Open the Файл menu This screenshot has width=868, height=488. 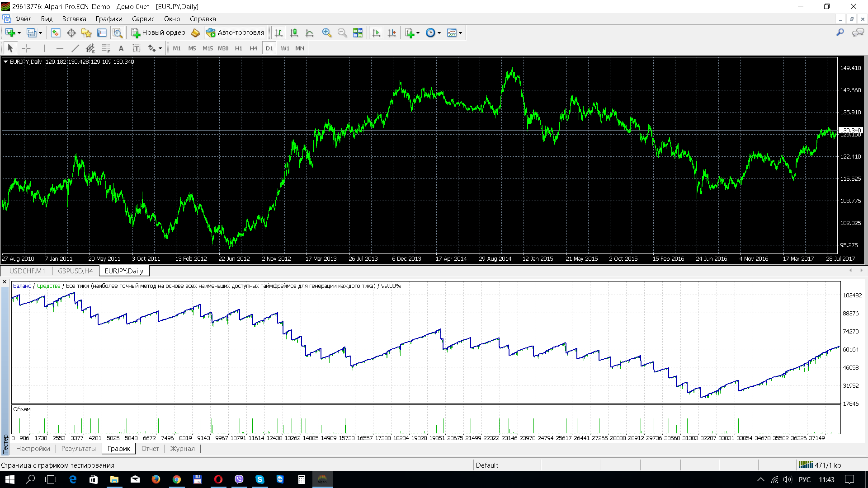(x=24, y=19)
